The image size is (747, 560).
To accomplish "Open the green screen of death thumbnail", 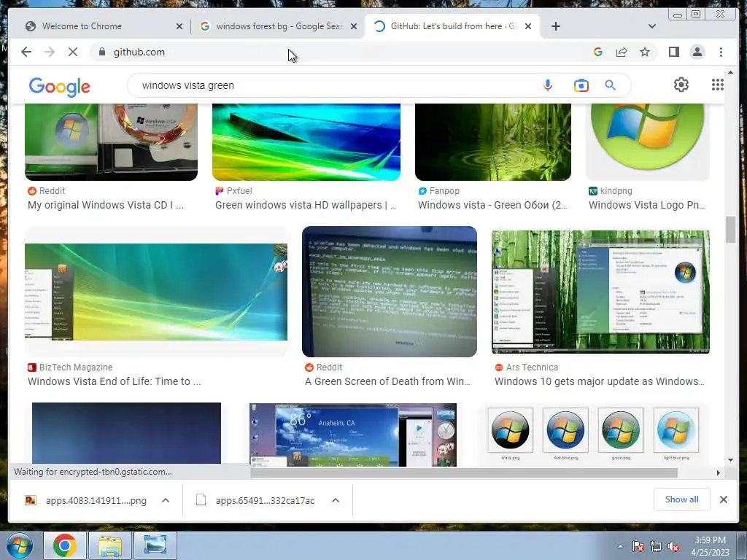I will [390, 292].
